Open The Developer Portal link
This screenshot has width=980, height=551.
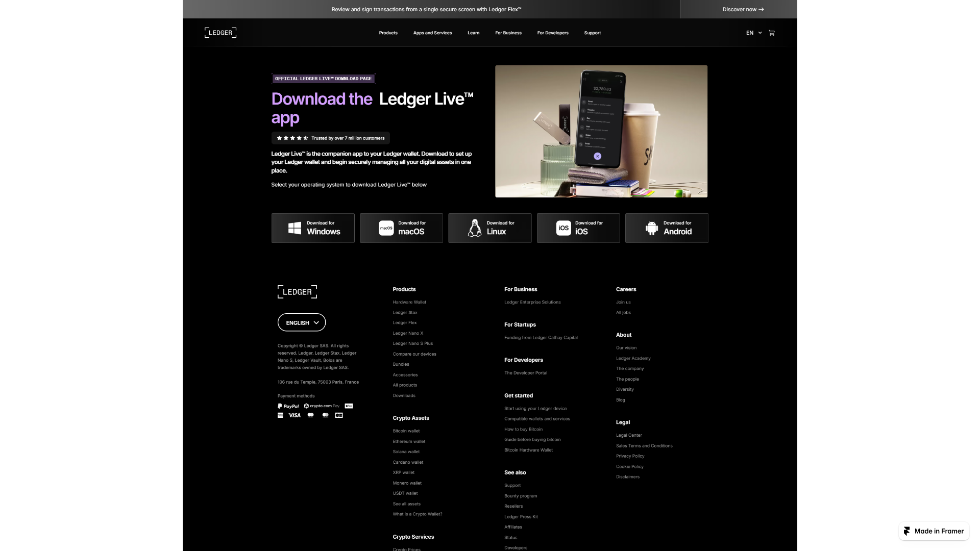(526, 373)
